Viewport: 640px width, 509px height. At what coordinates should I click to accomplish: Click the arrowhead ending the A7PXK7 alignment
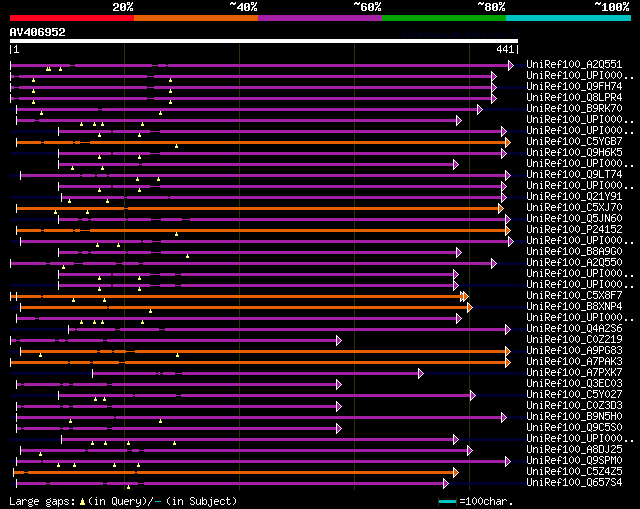click(421, 373)
